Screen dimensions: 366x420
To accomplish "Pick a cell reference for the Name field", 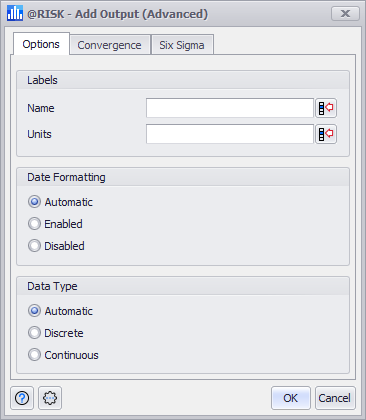I will pos(326,108).
